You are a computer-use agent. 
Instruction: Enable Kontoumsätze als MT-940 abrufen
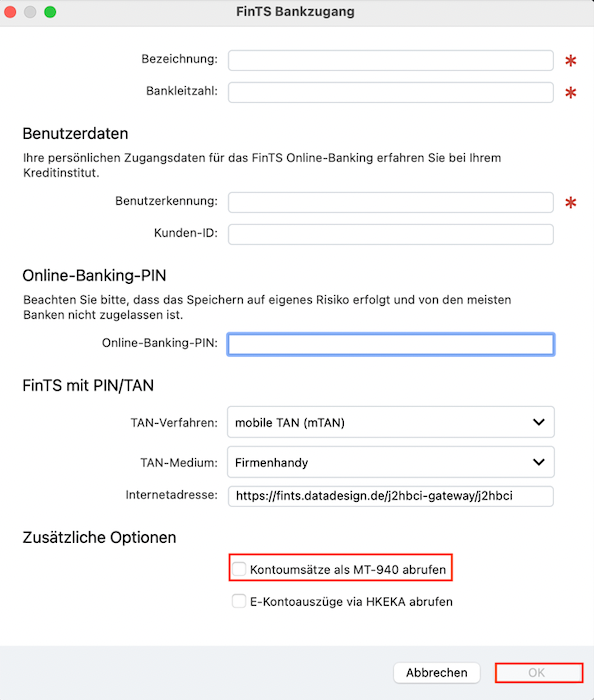click(x=239, y=569)
